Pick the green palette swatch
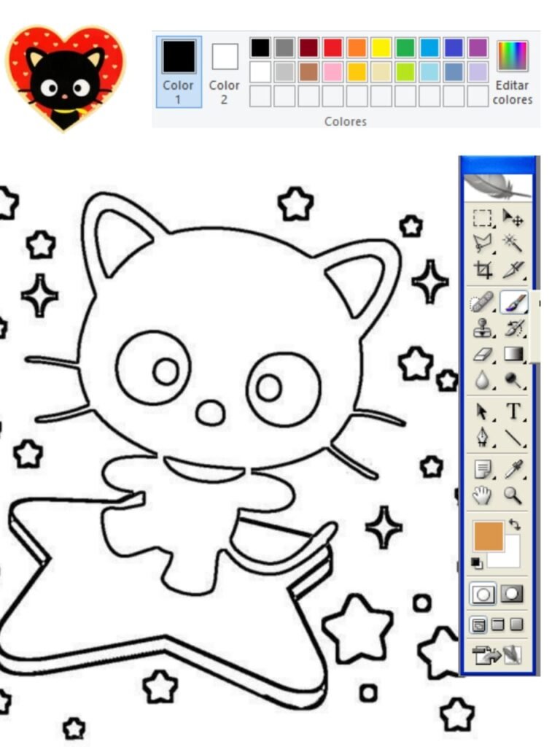Screen dimensions: 560x747 405,47
